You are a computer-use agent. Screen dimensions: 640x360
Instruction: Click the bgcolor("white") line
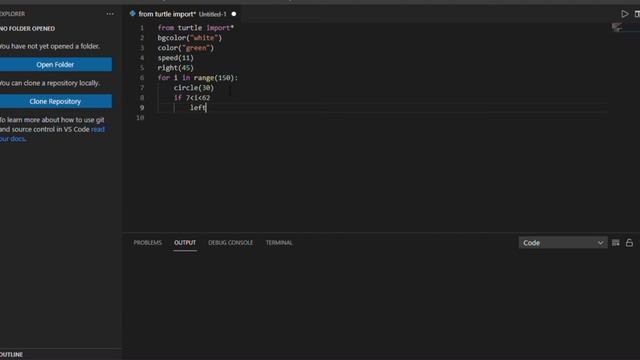190,38
